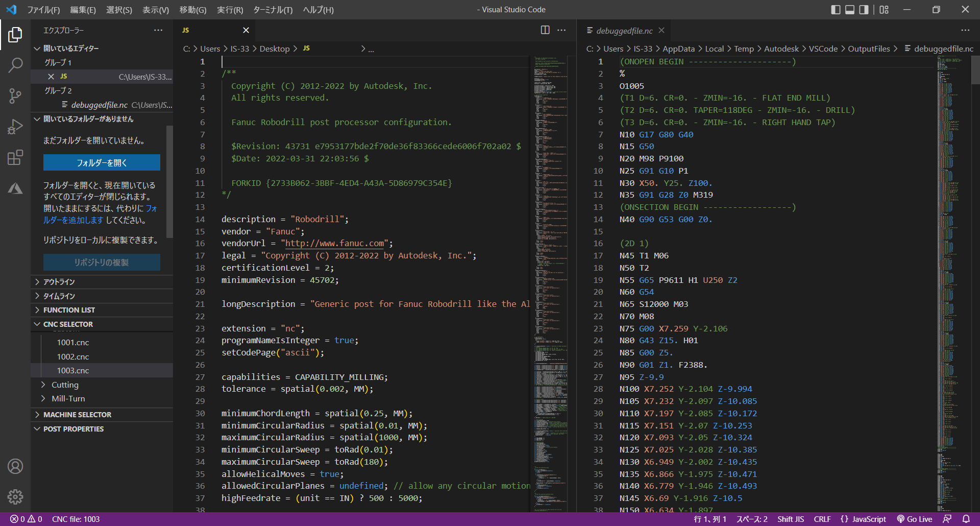
Task: Open the Extensions view
Action: 15,157
